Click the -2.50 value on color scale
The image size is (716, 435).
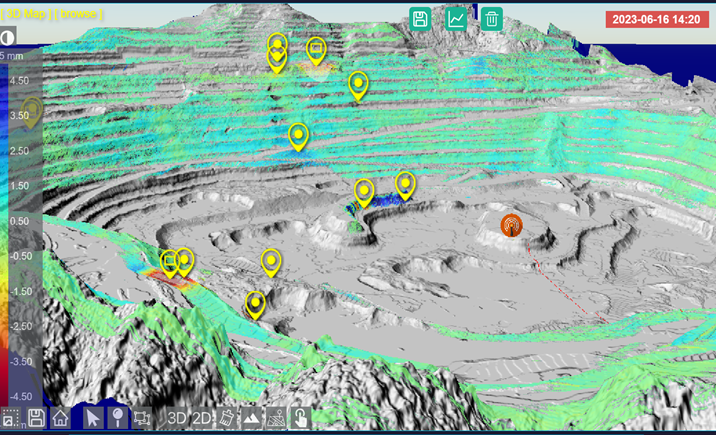[x=21, y=327]
